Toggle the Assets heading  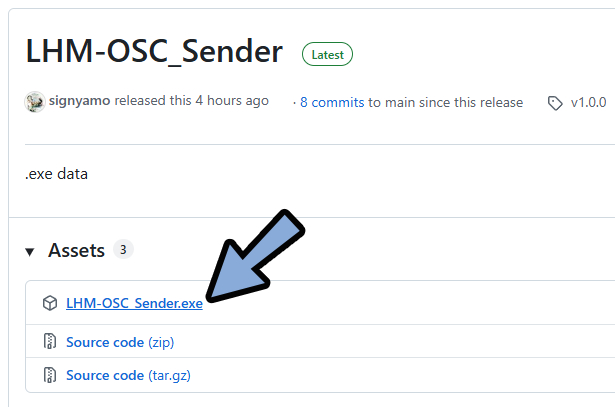point(76,250)
